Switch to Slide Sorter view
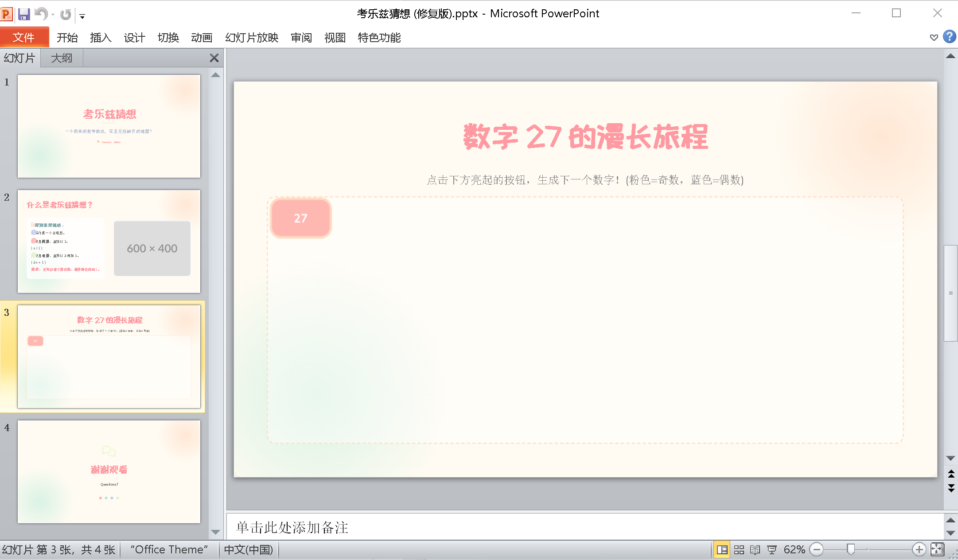Viewport: 958px width, 560px height. pos(739,550)
